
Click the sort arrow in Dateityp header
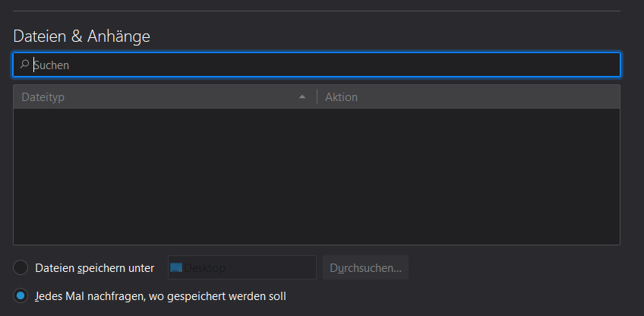pos(302,97)
